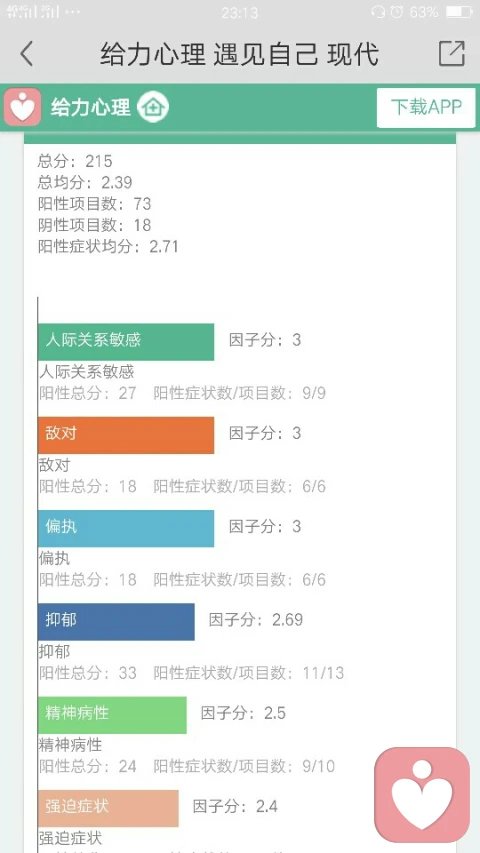This screenshot has width=480, height=853.
Task: Select the green 人际关系敏感 bar
Action: coord(126,342)
